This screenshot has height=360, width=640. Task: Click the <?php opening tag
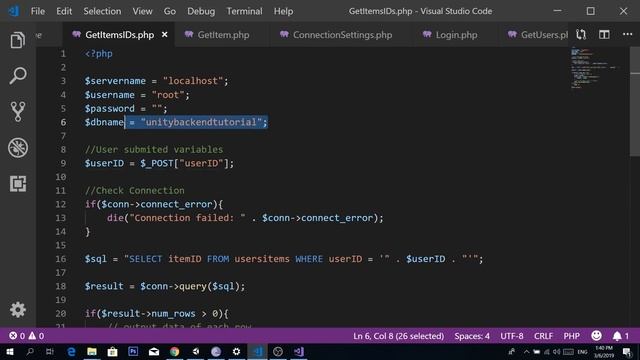98,53
